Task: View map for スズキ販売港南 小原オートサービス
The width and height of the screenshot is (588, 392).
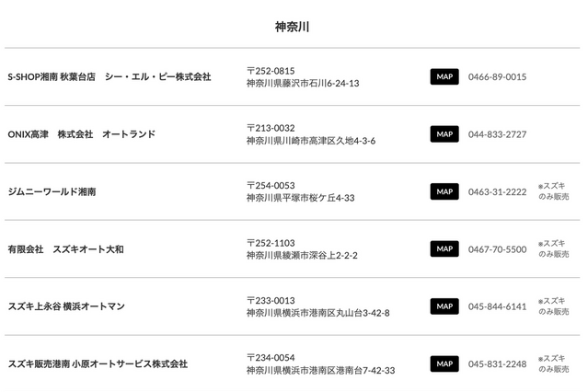Action: (444, 363)
